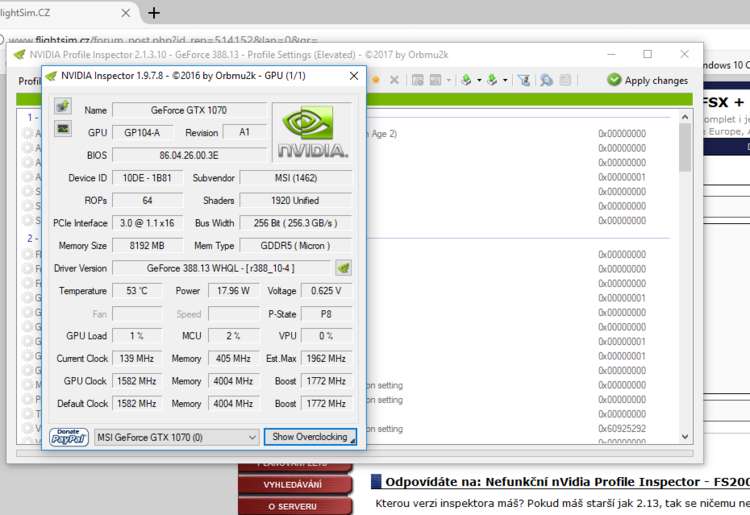750x515 pixels.
Task: Open the dropdown arrow after second green import icon
Action: click(505, 80)
